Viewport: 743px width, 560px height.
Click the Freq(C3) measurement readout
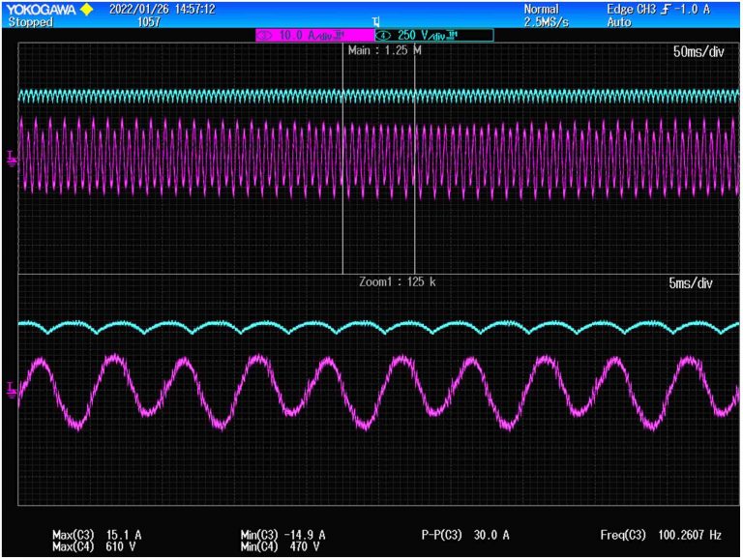pyautogui.click(x=658, y=534)
